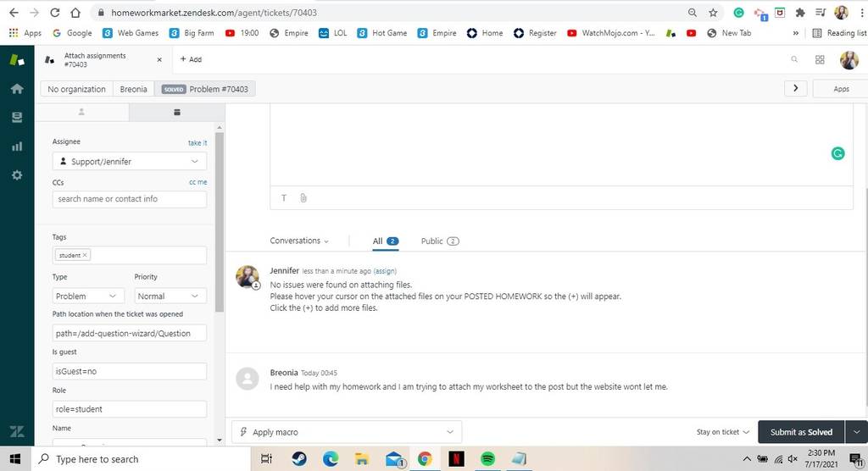Click the attach file paperclip icon
Viewport: 868px width, 471px height.
303,197
